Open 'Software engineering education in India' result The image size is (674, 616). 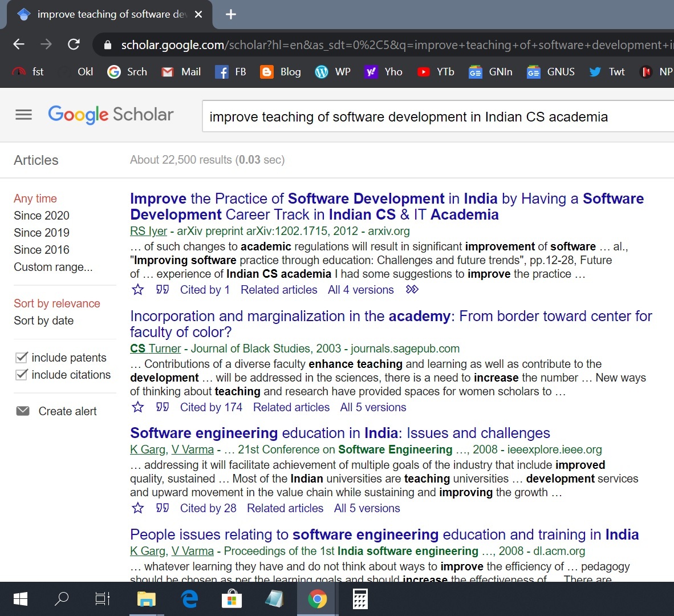(340, 433)
